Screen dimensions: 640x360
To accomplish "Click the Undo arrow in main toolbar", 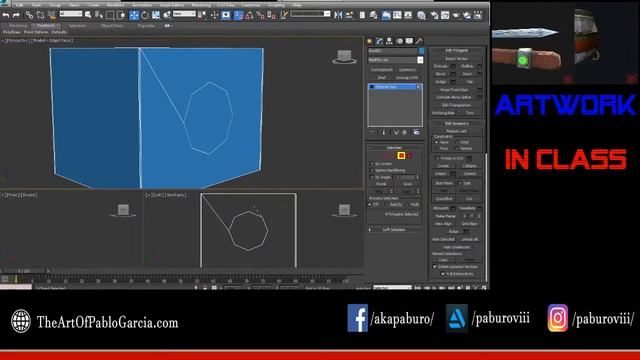I will pyautogui.click(x=6, y=16).
